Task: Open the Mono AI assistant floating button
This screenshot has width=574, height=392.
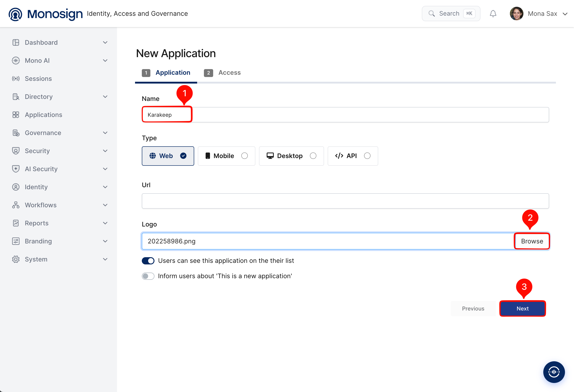Action: [x=554, y=372]
